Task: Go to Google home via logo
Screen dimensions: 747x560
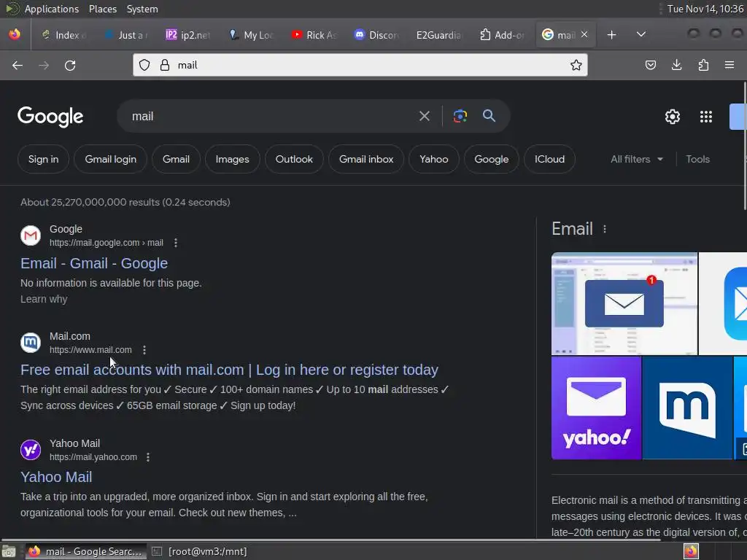Action: pyautogui.click(x=50, y=117)
